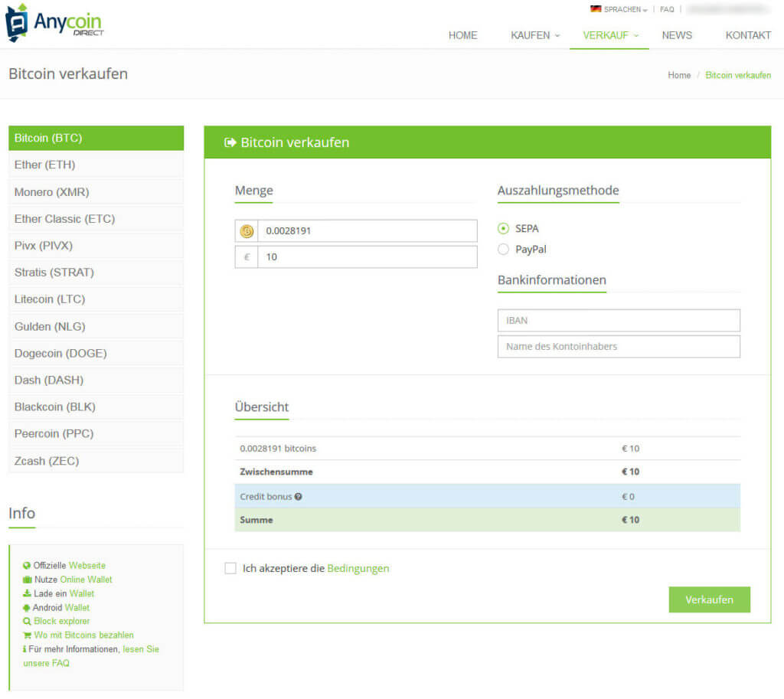Click the globe icon next to Offizielle Webseite
784x699 pixels.
pos(27,566)
